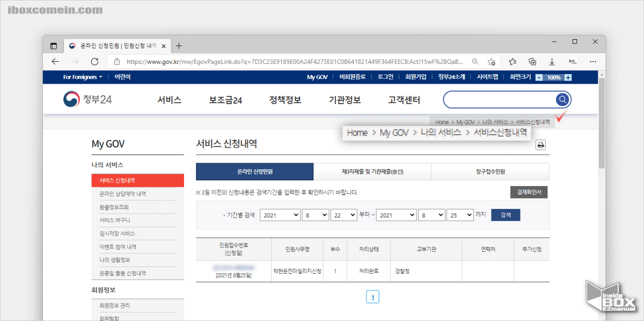Open the browser downloads icon
644x321 pixels.
tap(552, 62)
